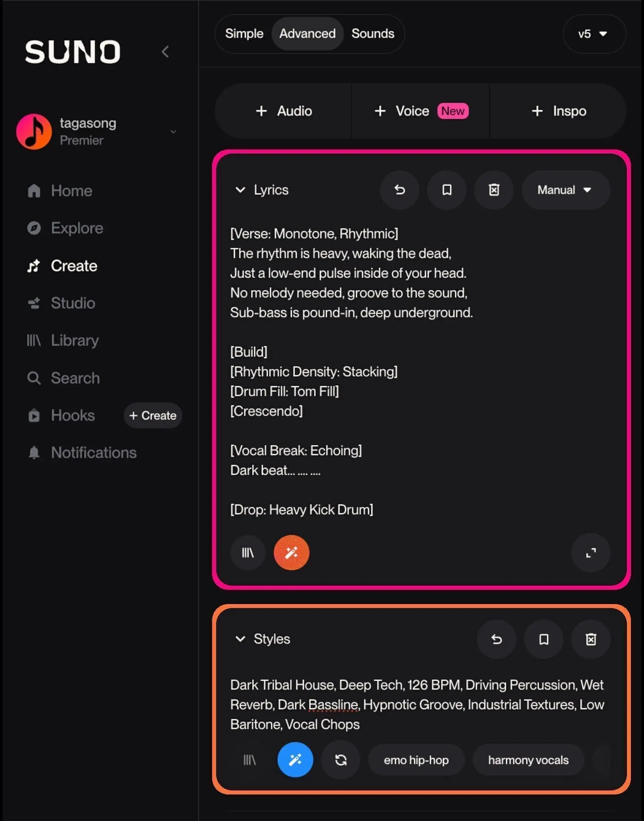Click the + Inspo button

tap(558, 111)
